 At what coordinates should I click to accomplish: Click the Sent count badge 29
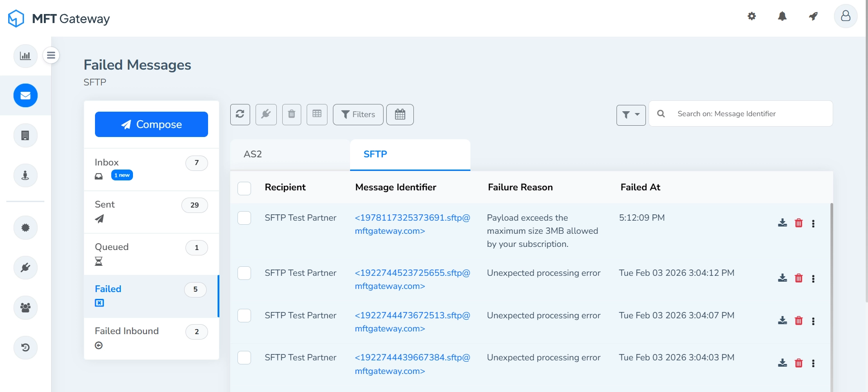(x=194, y=205)
